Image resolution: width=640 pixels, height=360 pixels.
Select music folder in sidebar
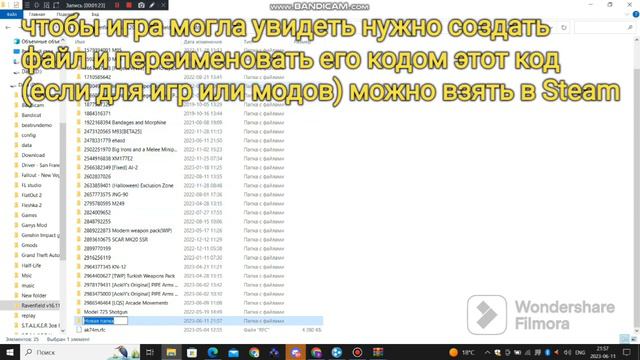coord(28,286)
